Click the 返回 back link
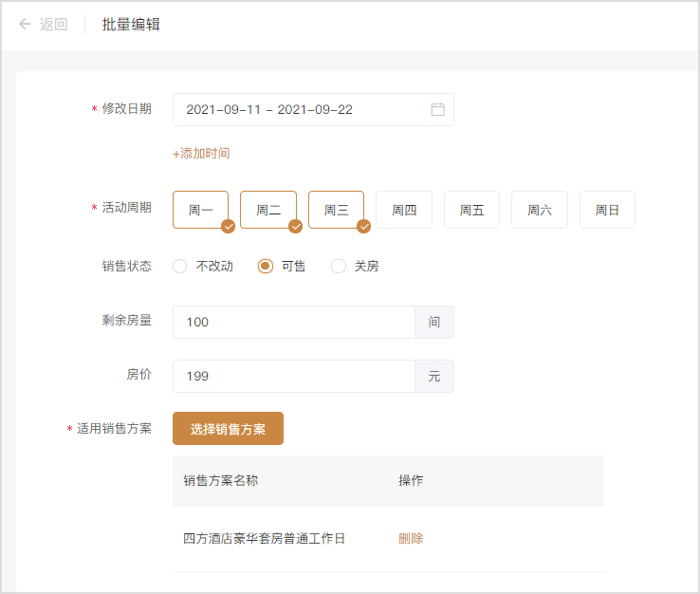Image resolution: width=700 pixels, height=594 pixels. 53,25
